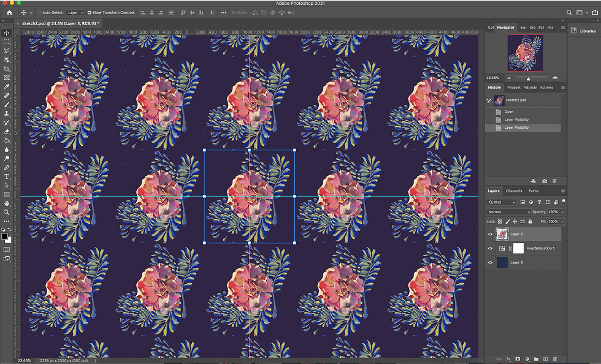Select the Open history state
601x364 pixels.
pyautogui.click(x=523, y=112)
